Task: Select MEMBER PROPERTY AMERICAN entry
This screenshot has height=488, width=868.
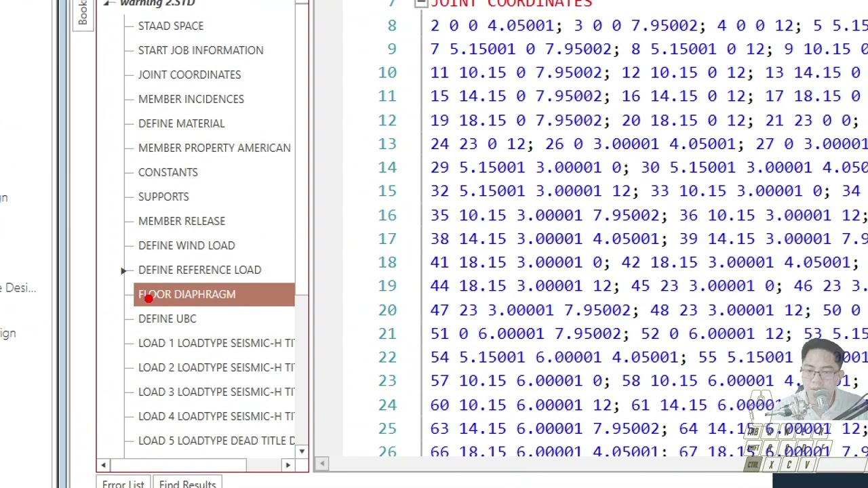Action: pos(214,148)
